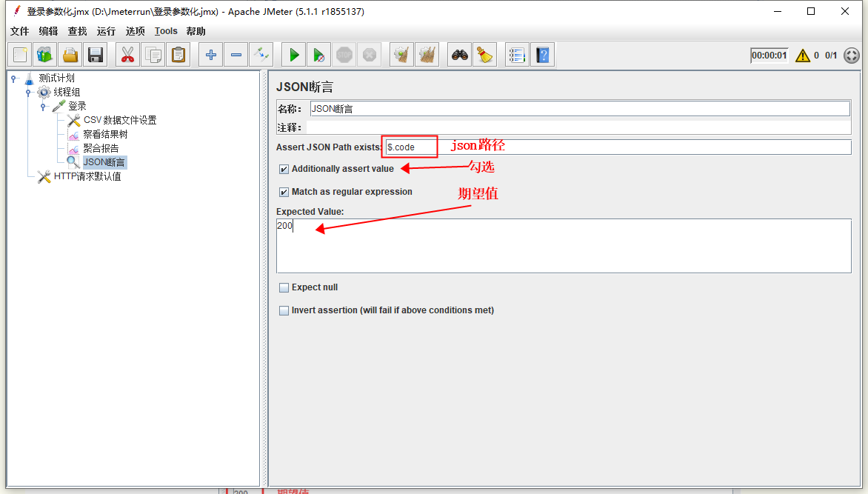Click the Shutdown test icon
The width and height of the screenshot is (868, 494).
coord(370,55)
